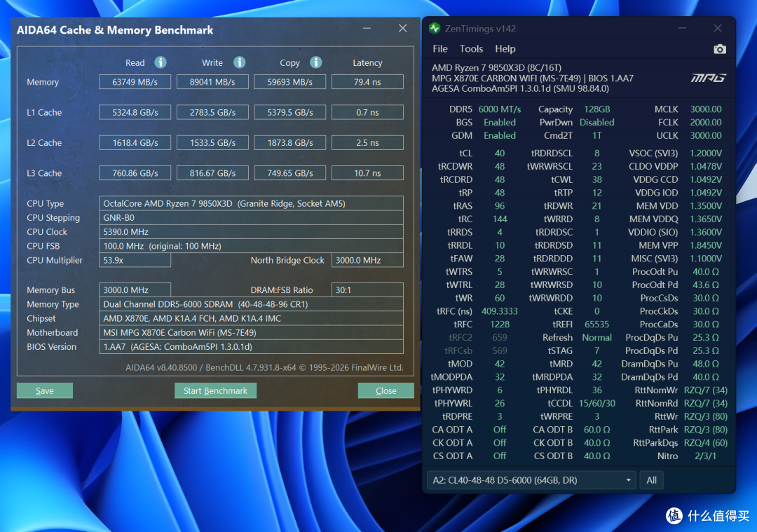This screenshot has width=757, height=532.
Task: Click the Save button in AIDA64
Action: (x=45, y=390)
